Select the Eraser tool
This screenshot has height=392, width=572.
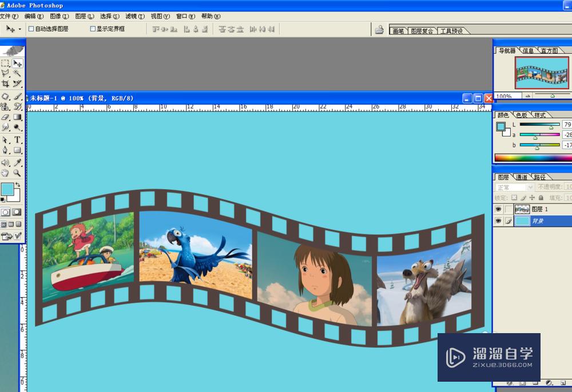[5, 117]
